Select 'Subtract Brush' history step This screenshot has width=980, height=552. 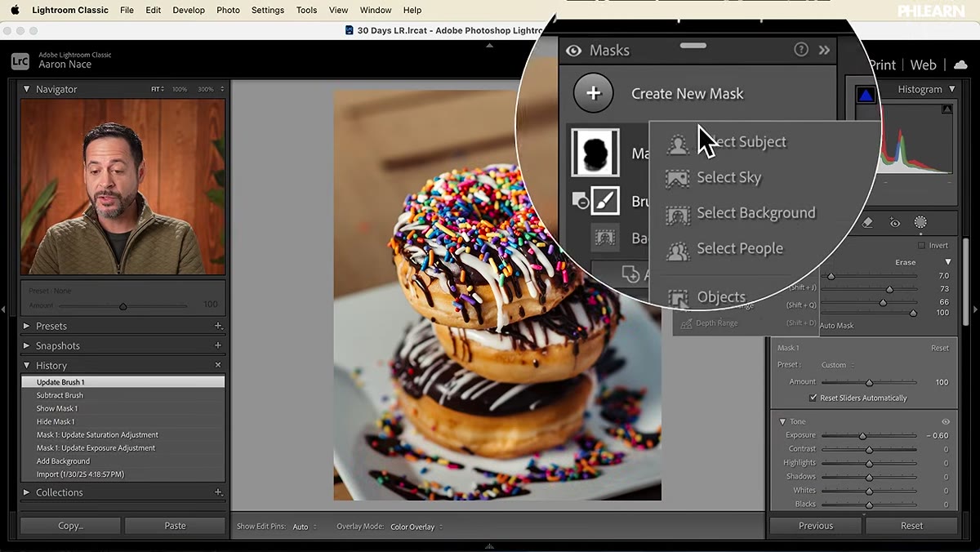click(x=122, y=395)
